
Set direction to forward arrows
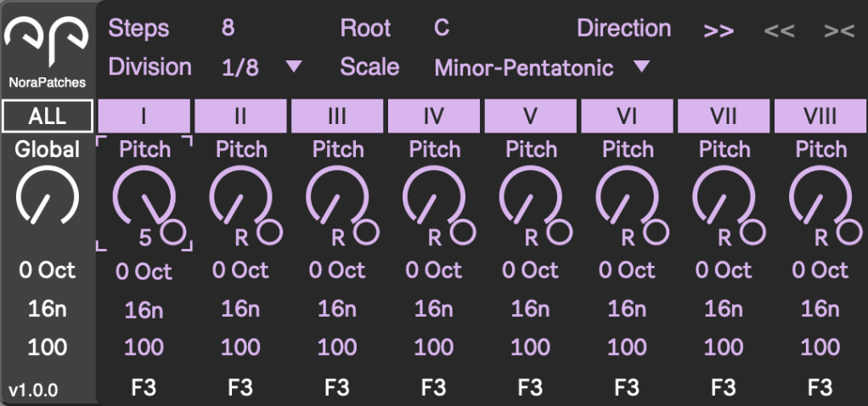719,31
